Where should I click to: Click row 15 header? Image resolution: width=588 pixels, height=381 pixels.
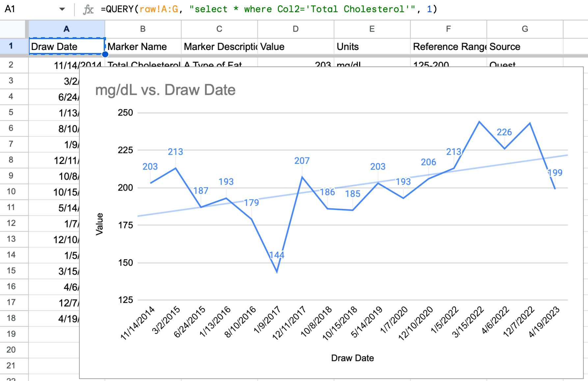tap(12, 270)
